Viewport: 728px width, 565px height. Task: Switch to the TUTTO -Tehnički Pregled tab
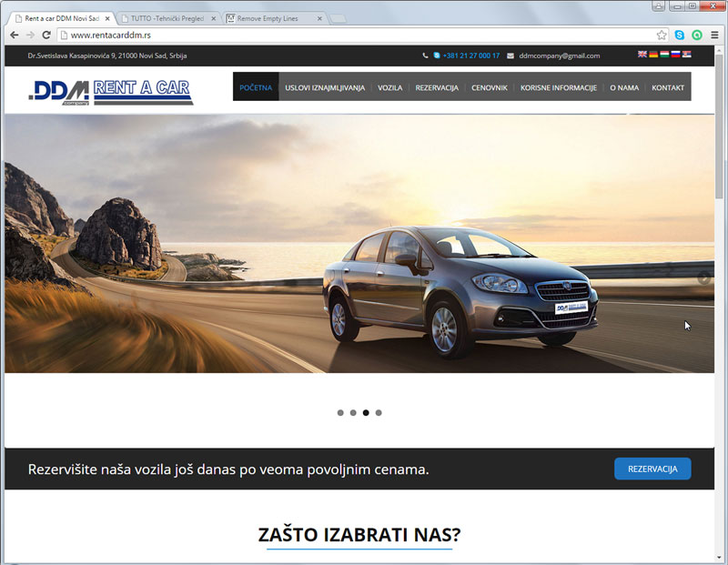tap(167, 18)
